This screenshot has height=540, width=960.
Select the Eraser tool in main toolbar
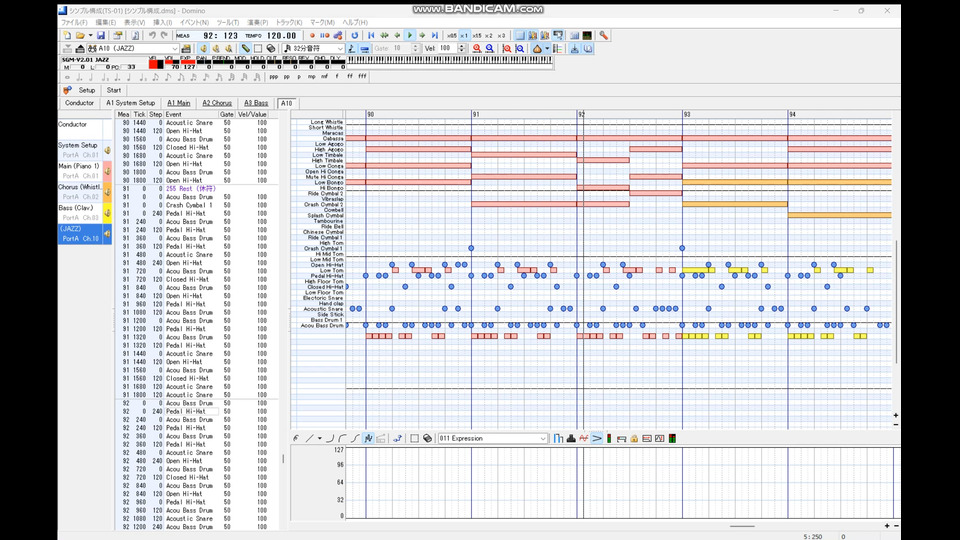[271, 48]
